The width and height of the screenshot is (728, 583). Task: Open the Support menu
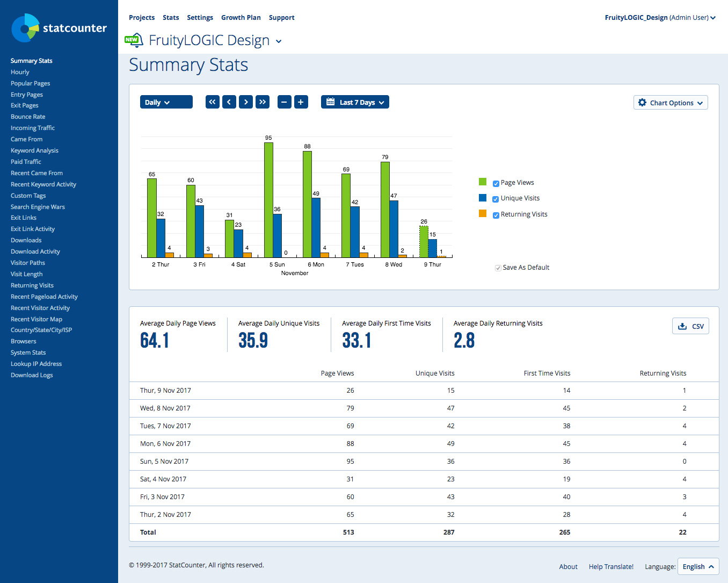coord(282,18)
